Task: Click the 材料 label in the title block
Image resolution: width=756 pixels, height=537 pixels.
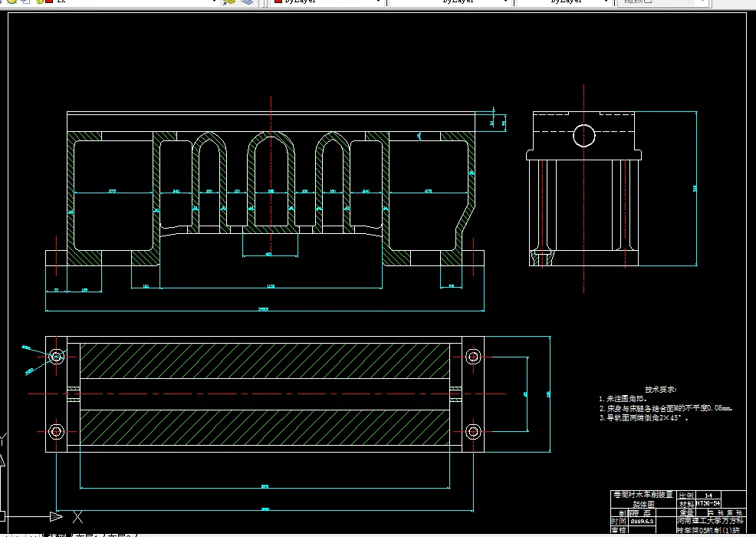Action: [686, 504]
